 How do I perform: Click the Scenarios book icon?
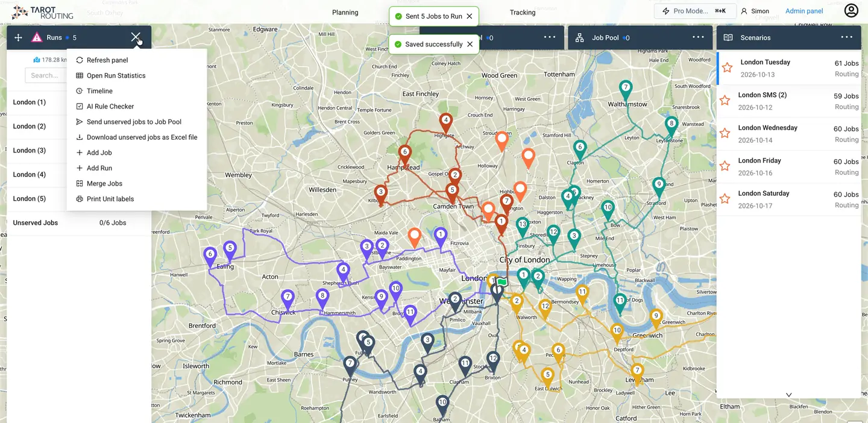pos(728,37)
